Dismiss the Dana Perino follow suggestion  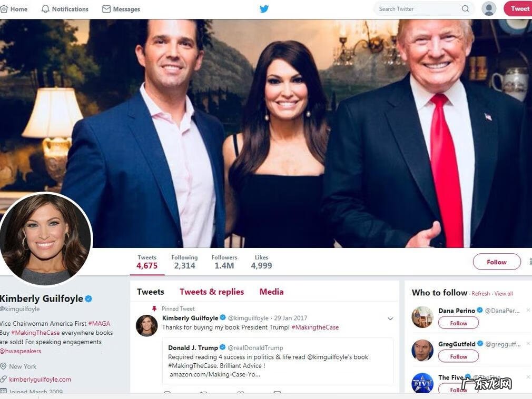[528, 311]
